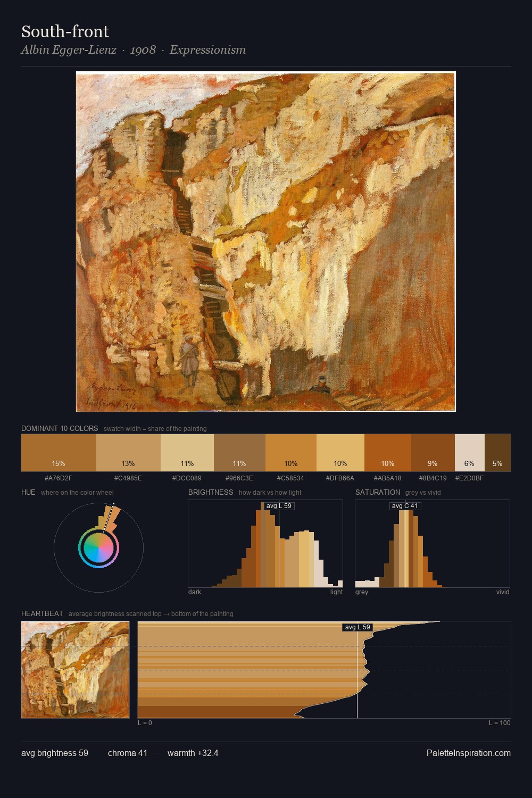The image size is (532, 798).
Task: Click hex label '#AB5A18'
Action: (x=388, y=478)
